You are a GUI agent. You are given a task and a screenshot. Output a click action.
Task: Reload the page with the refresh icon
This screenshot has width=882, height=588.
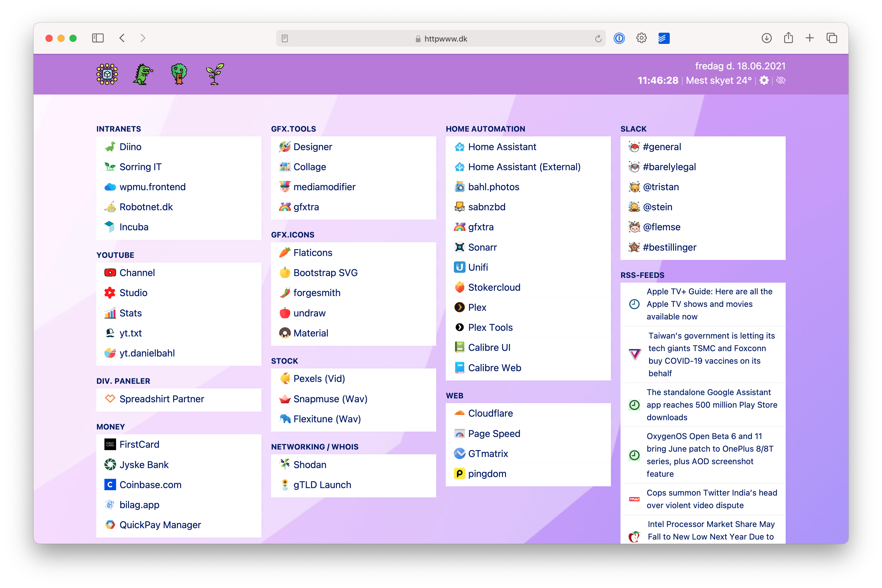(x=598, y=39)
